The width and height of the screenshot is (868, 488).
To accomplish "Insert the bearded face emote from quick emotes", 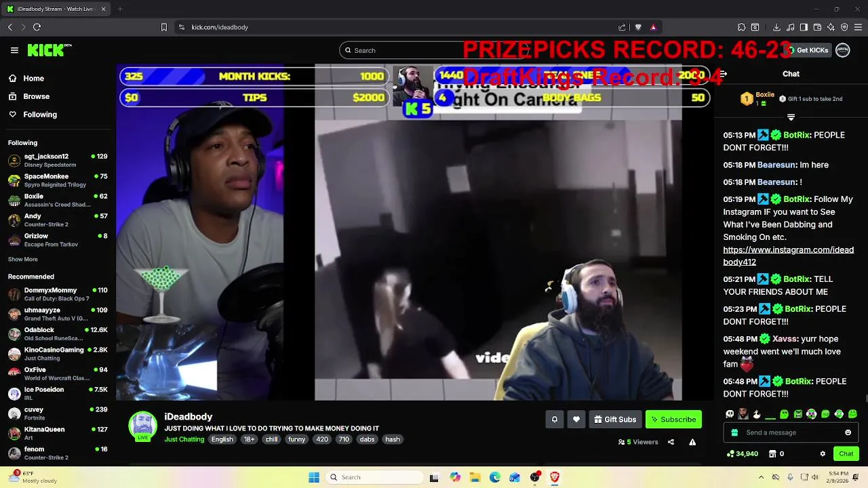I will point(743,414).
